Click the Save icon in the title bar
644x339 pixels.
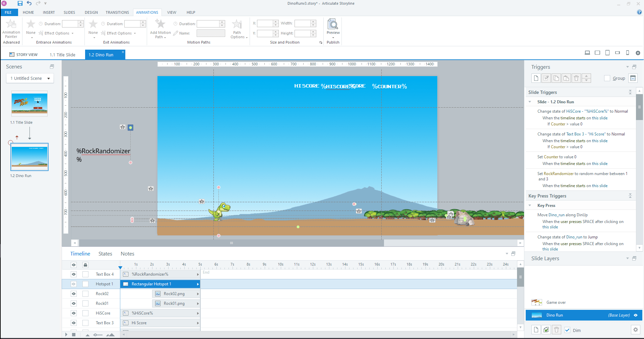tap(20, 3)
